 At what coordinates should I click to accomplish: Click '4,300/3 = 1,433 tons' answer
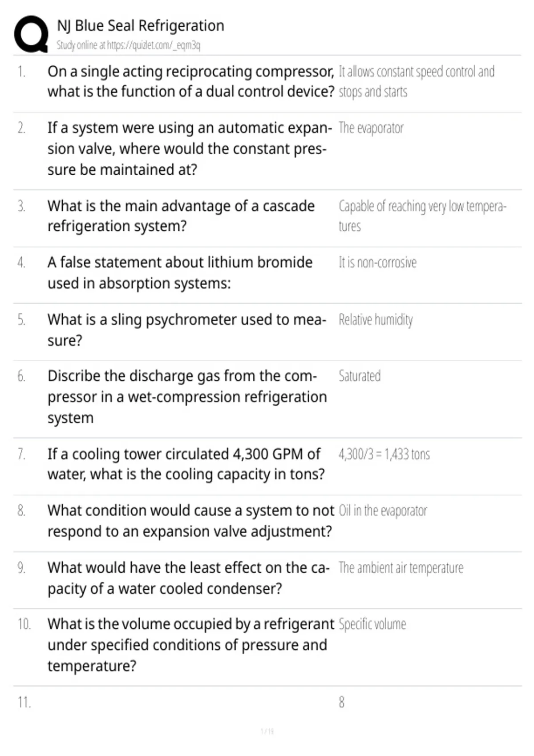384,454
